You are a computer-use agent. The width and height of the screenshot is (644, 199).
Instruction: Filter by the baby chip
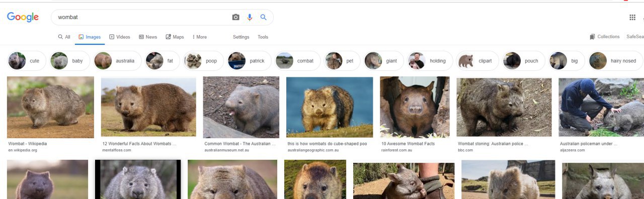tap(69, 61)
